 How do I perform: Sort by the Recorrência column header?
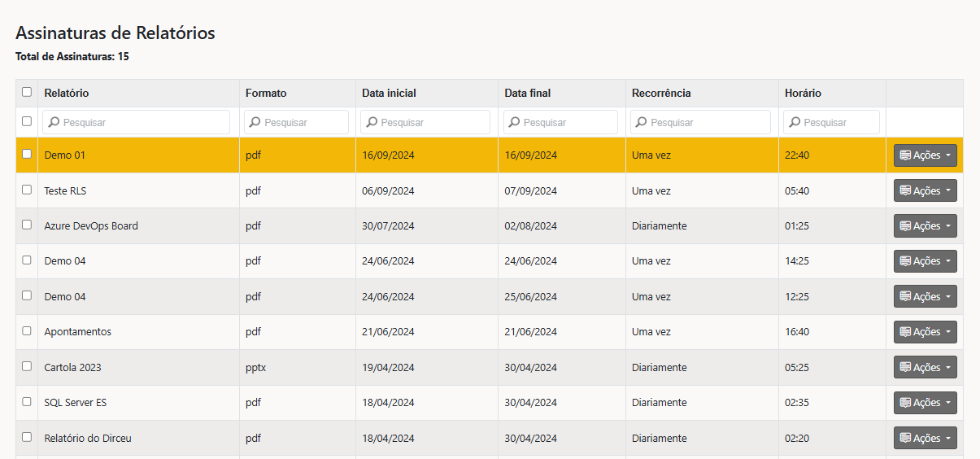[x=661, y=93]
